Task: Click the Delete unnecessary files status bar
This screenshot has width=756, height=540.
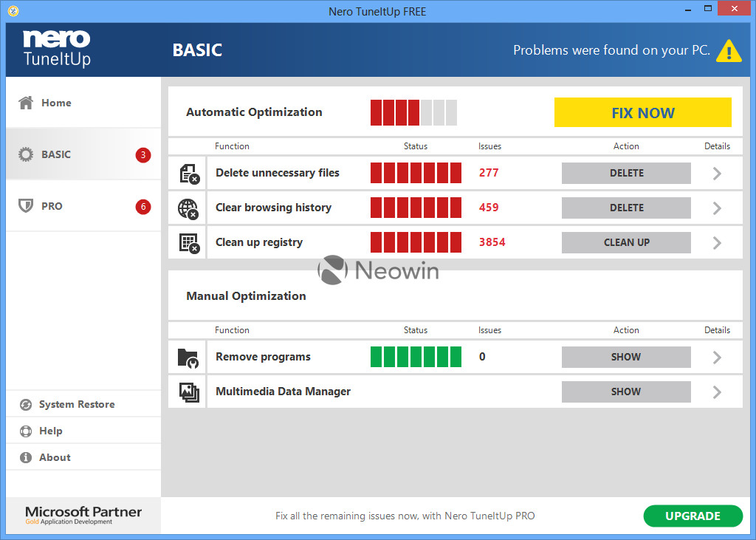Action: pos(416,173)
